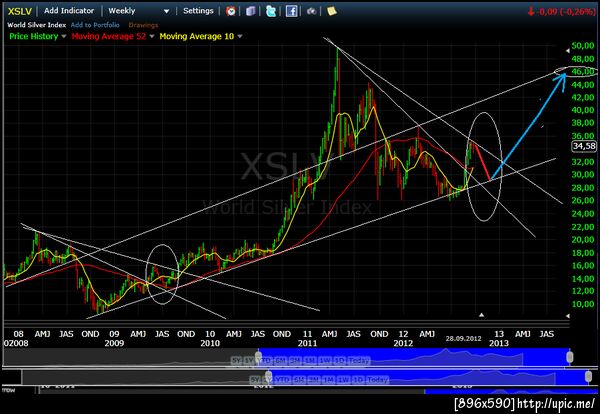This screenshot has height=414, width=600.
Task: Open the Add Indicator menu
Action: point(69,11)
